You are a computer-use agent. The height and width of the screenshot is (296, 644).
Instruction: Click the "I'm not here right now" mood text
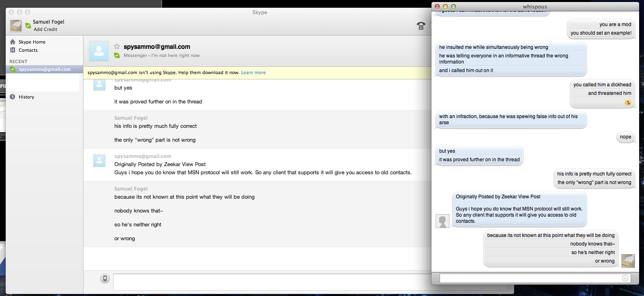pos(175,55)
